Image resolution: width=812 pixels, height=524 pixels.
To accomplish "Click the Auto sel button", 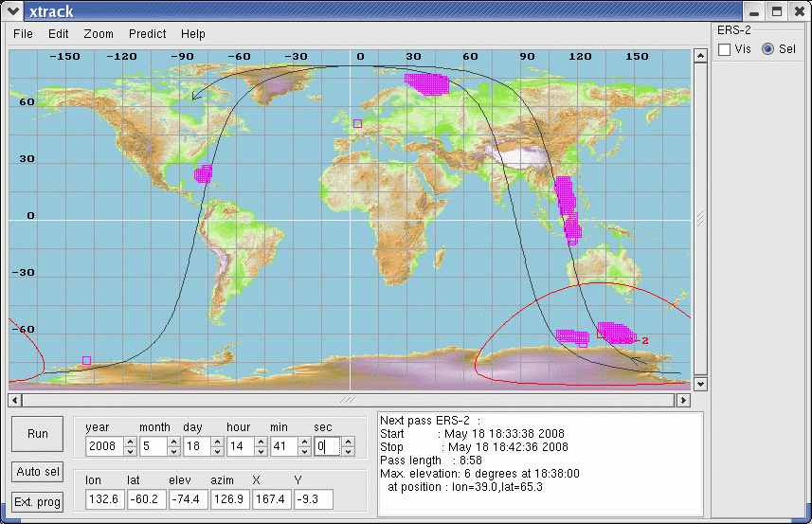I will [x=38, y=472].
